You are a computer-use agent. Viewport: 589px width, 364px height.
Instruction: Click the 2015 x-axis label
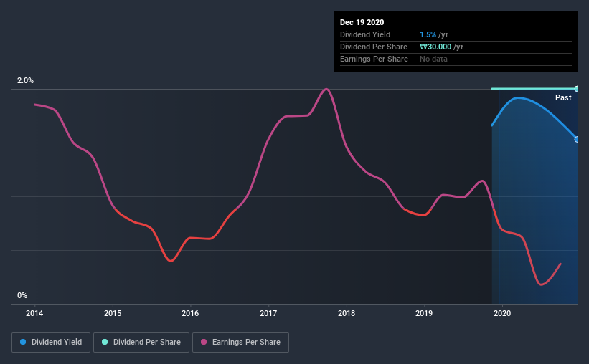(x=113, y=313)
